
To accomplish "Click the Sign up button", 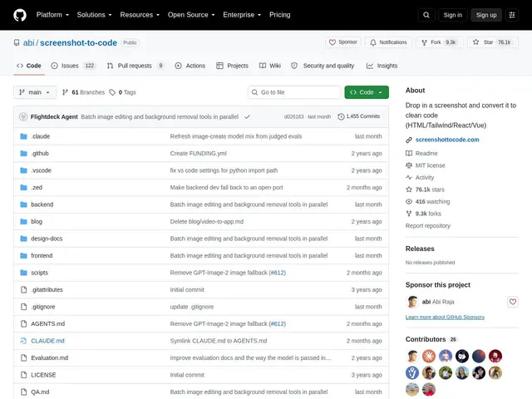I will click(x=485, y=15).
